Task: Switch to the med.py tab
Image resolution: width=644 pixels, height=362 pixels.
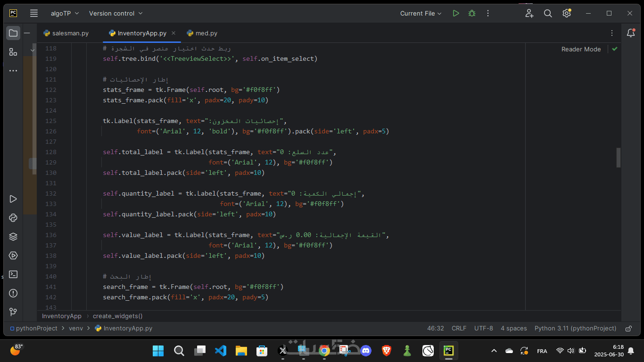Action: click(x=202, y=33)
